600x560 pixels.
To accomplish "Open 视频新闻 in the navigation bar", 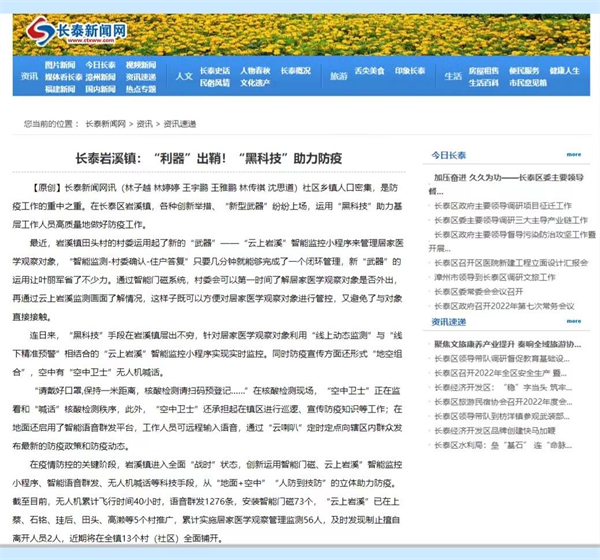I will point(141,65).
